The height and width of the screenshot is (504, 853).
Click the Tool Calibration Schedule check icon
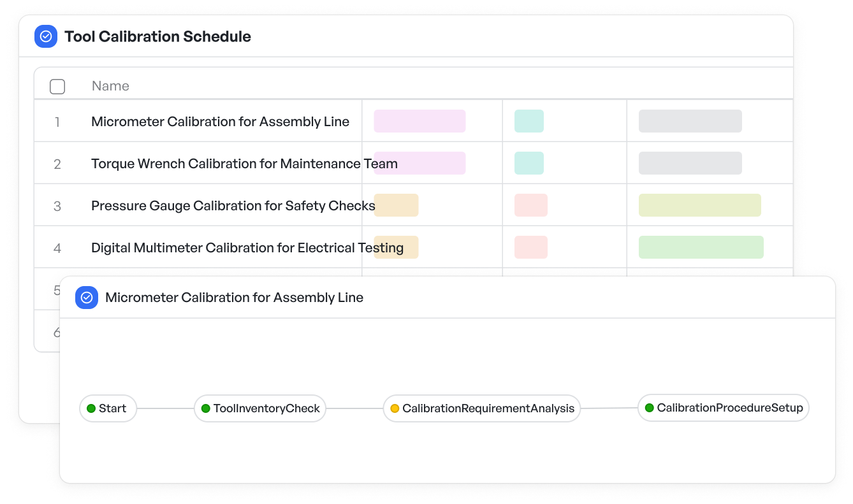pos(46,36)
